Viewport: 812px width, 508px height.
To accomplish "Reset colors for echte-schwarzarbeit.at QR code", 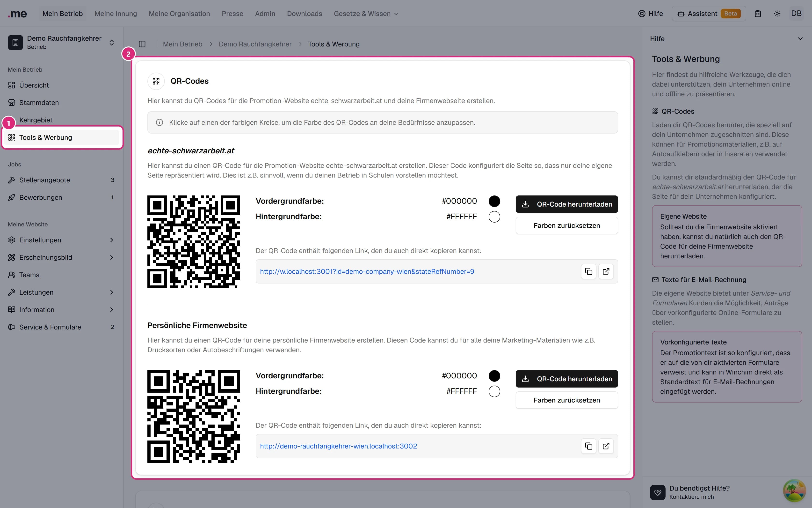I will pyautogui.click(x=567, y=225).
